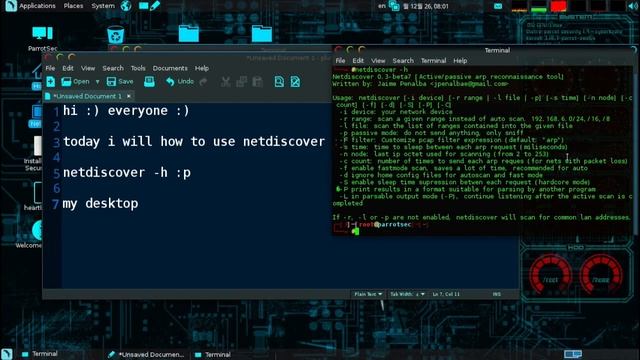
Task: Create a new document in text editor
Action: 51,82
